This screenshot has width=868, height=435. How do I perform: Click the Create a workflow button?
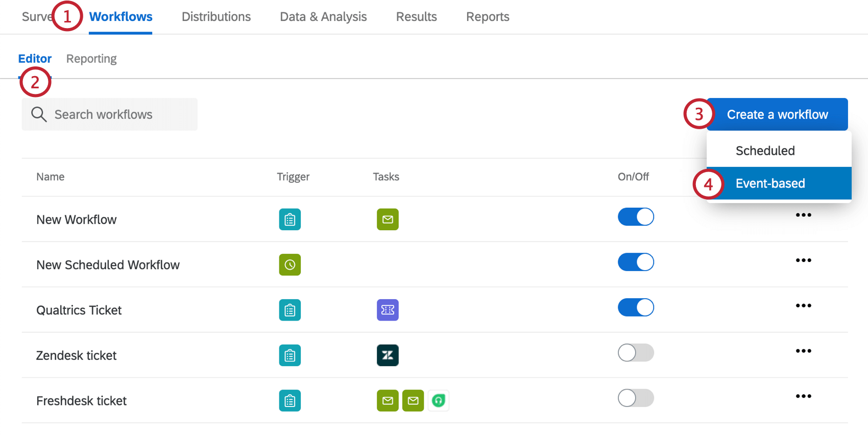coord(777,114)
